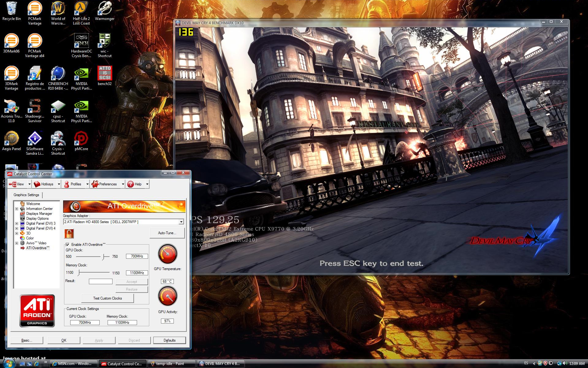
Task: Select Avivo Video in the tree
Action: [x=36, y=243]
